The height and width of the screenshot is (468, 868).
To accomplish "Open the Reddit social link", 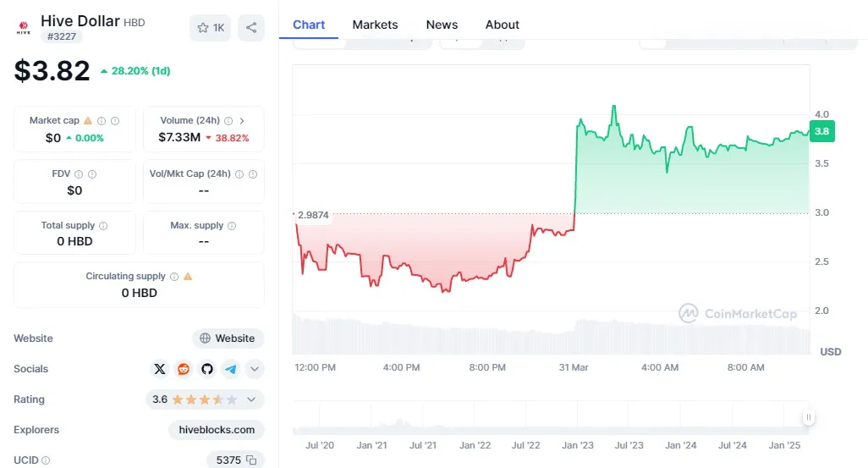I will (184, 369).
